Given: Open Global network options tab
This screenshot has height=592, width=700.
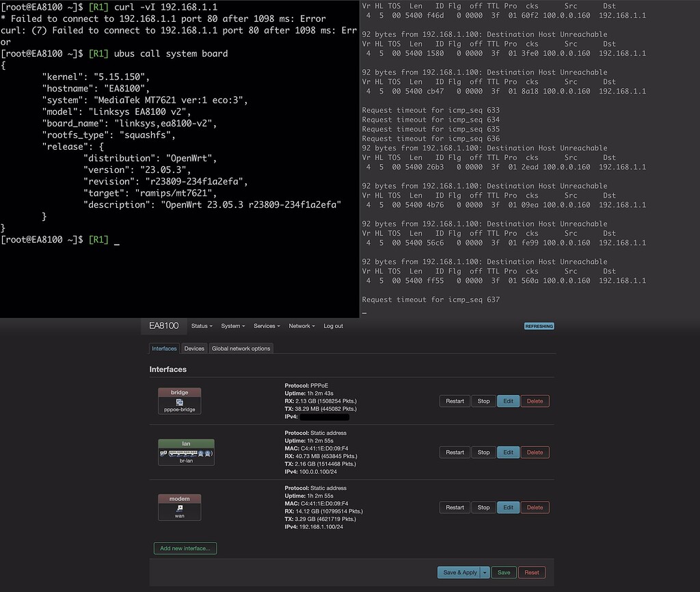Looking at the screenshot, I should tap(241, 348).
